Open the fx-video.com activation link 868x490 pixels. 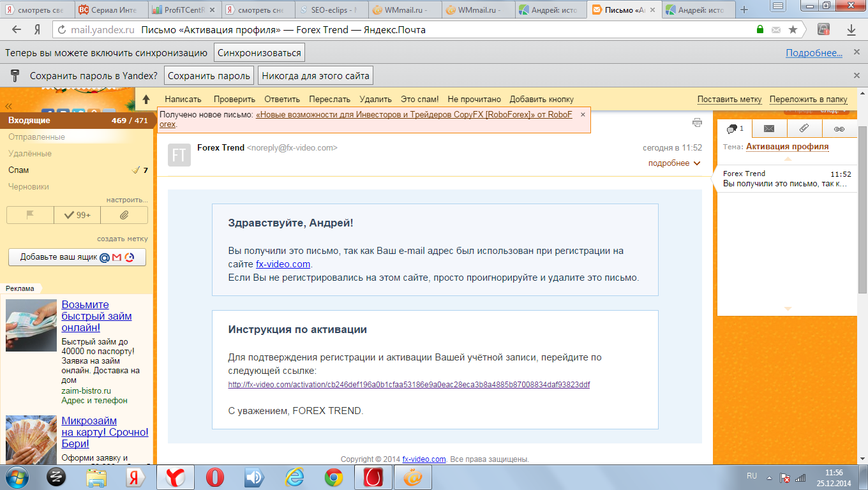tap(409, 385)
